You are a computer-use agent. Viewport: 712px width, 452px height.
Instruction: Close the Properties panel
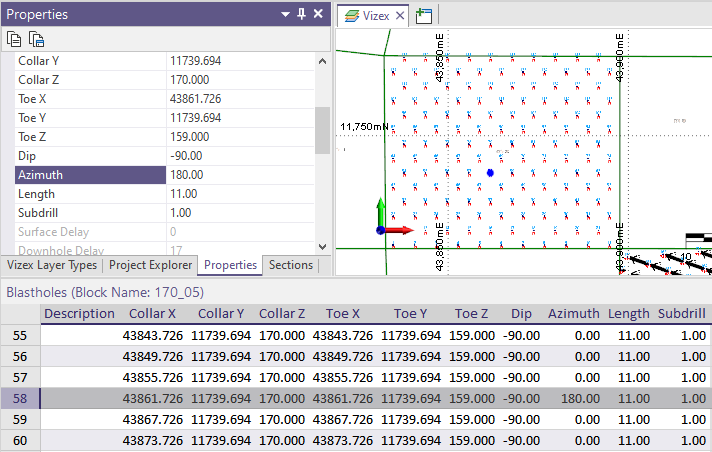(318, 14)
